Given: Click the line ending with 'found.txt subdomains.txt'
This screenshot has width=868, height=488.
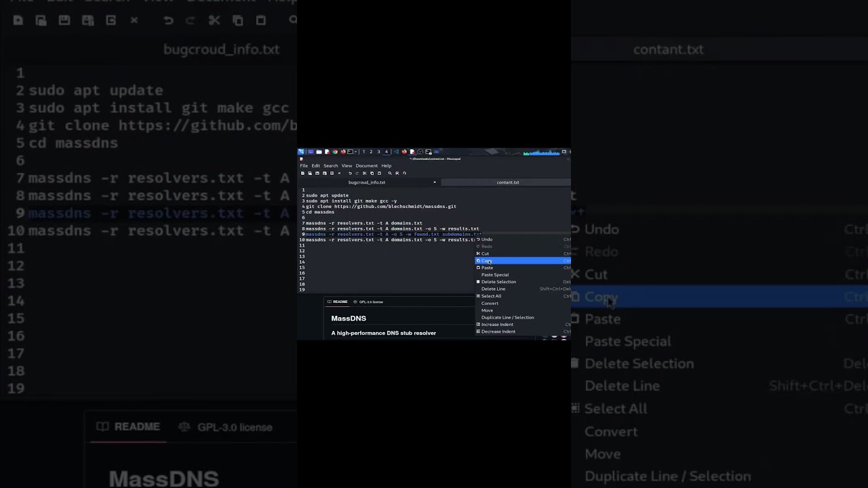Looking at the screenshot, I should click(393, 235).
